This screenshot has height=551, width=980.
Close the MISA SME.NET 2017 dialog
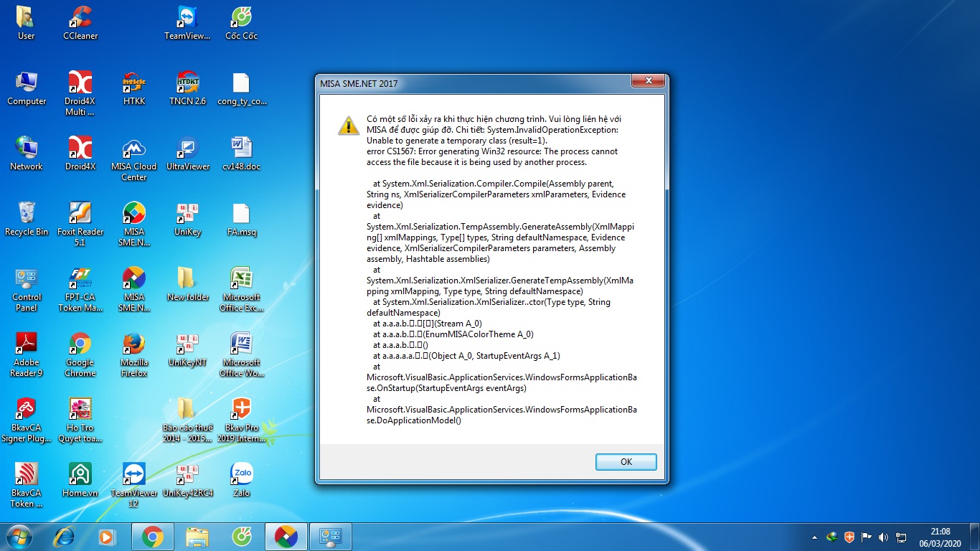tap(649, 80)
